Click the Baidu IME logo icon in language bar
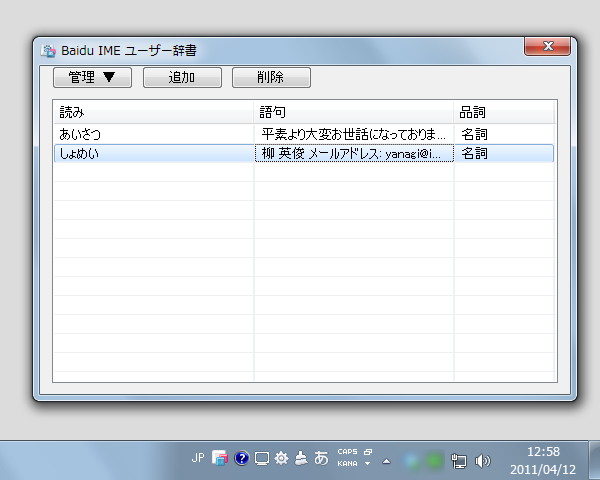Viewport: 600px width, 480px height. pos(220,458)
